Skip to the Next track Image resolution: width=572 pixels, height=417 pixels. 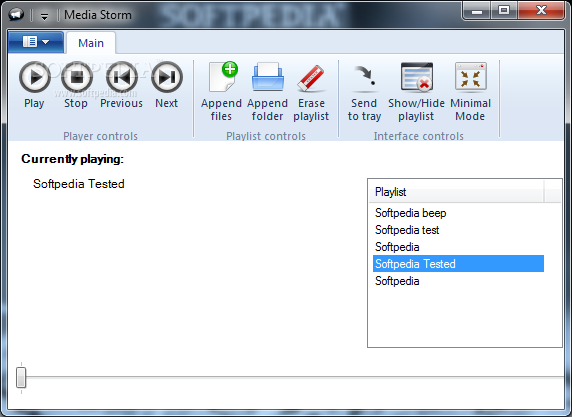(167, 85)
